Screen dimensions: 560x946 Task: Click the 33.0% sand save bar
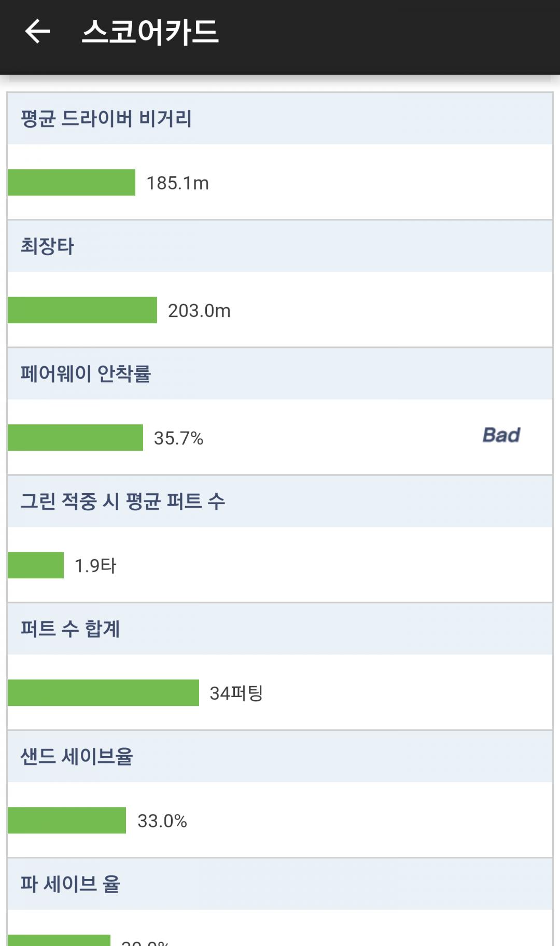tap(67, 820)
